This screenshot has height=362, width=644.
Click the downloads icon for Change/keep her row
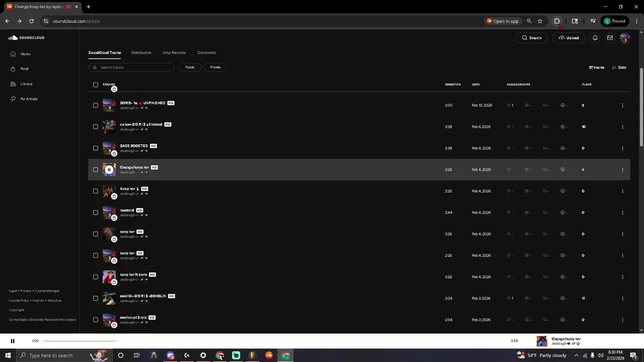pos(562,170)
